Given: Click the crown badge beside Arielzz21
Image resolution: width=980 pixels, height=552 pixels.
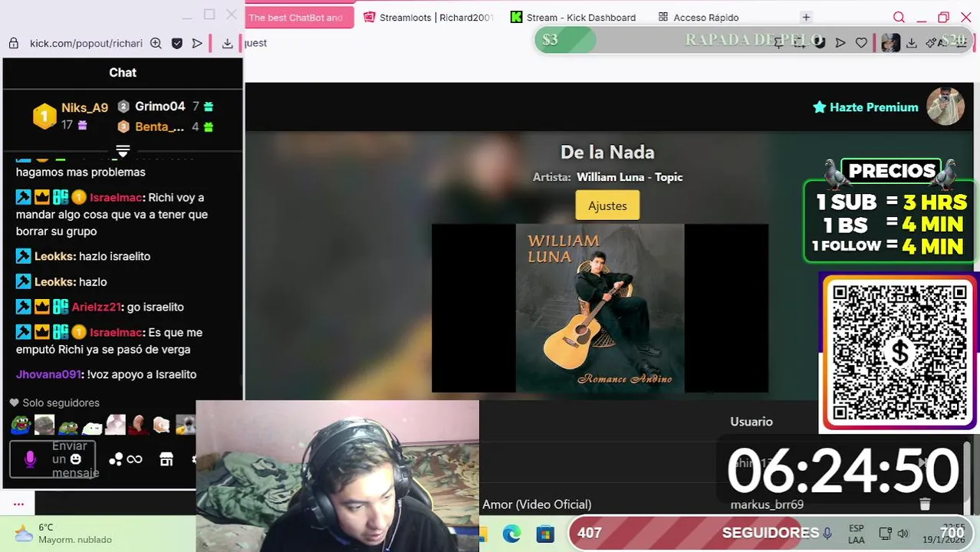Looking at the screenshot, I should pos(42,307).
